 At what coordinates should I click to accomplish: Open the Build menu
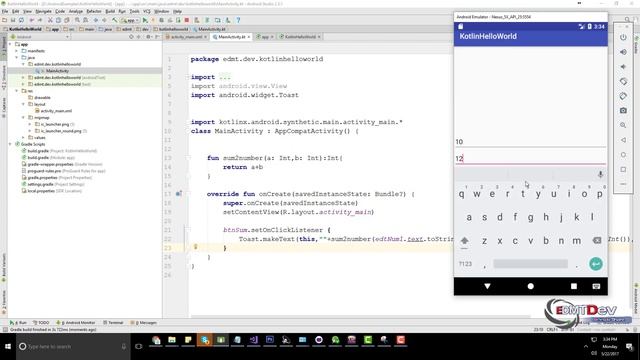(x=110, y=11)
